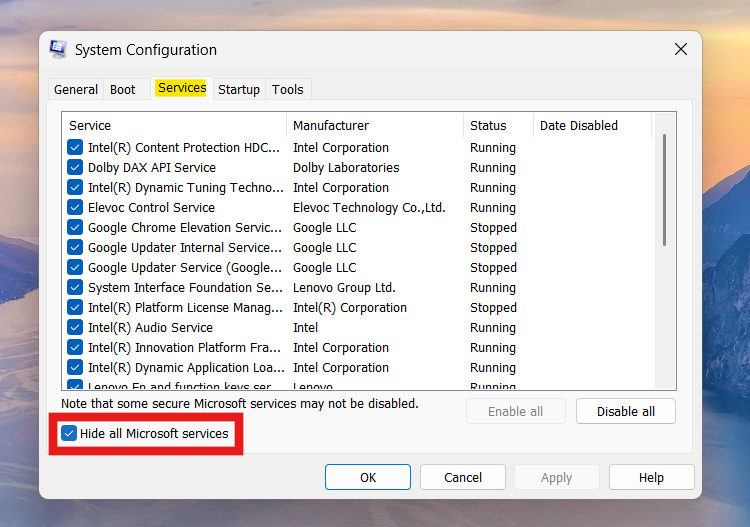Go to the Startup tab
Image resolution: width=750 pixels, height=527 pixels.
[239, 89]
